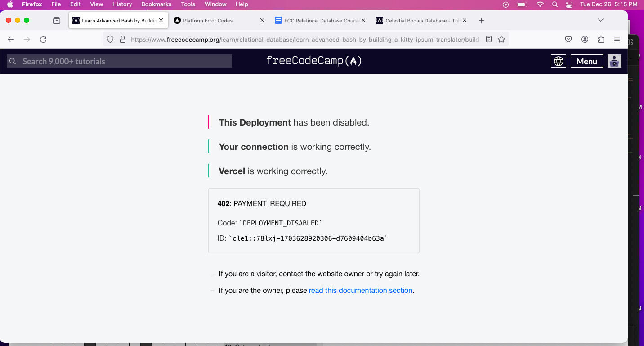Screen dimensions: 644x346
Task: Switch to the FCC Relational Database Course tab
Action: coord(318,20)
